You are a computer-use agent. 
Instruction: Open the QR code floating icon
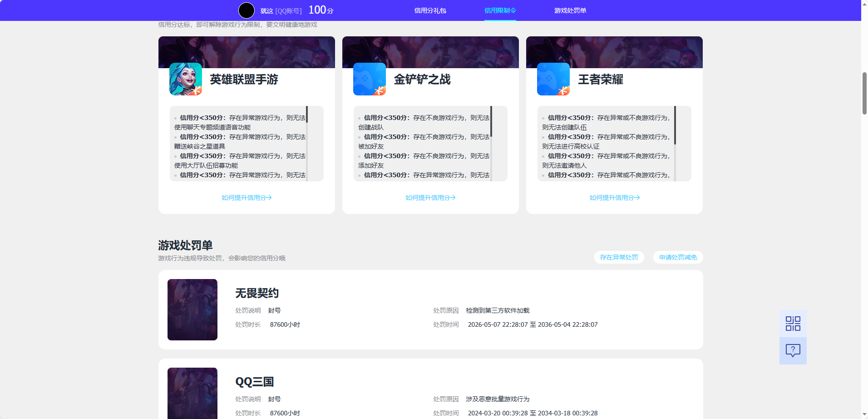point(793,324)
